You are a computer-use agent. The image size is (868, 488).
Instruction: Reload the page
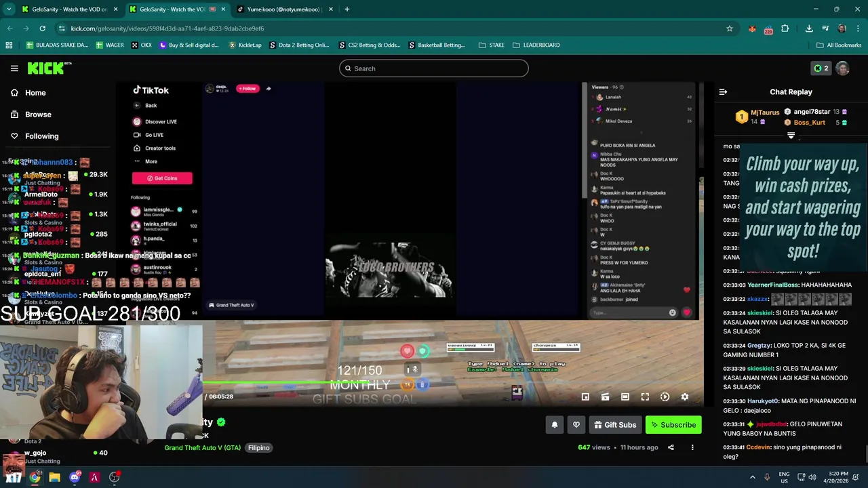click(42, 28)
